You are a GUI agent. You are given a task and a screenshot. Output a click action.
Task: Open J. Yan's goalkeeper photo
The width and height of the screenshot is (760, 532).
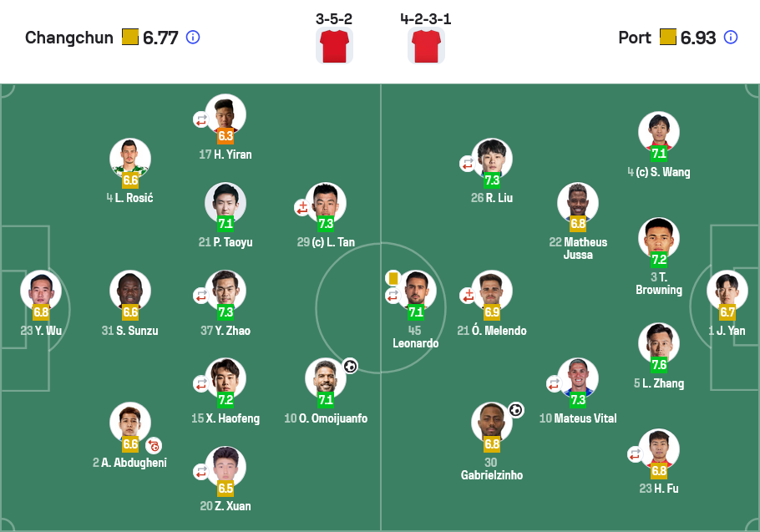coord(727,291)
